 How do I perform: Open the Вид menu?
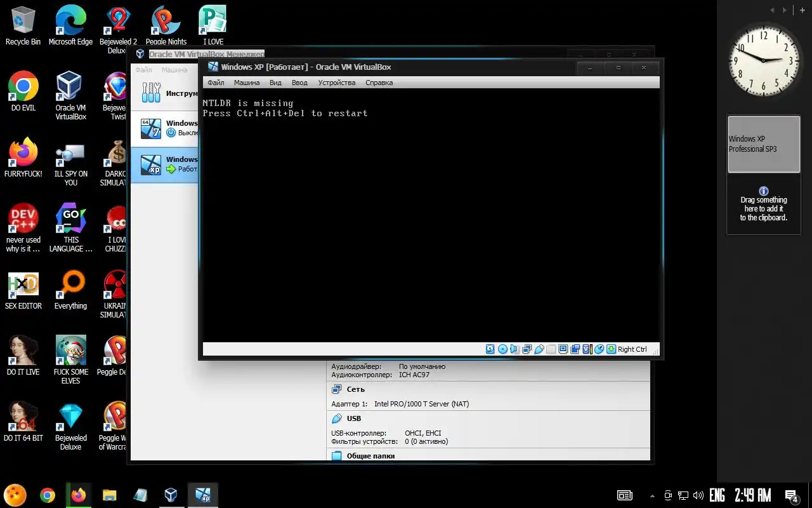point(275,83)
